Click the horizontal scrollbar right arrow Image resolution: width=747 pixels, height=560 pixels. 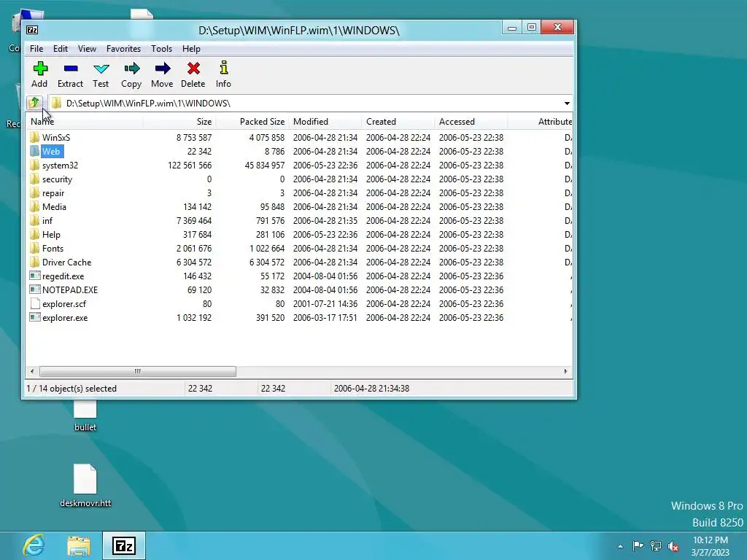coord(565,371)
